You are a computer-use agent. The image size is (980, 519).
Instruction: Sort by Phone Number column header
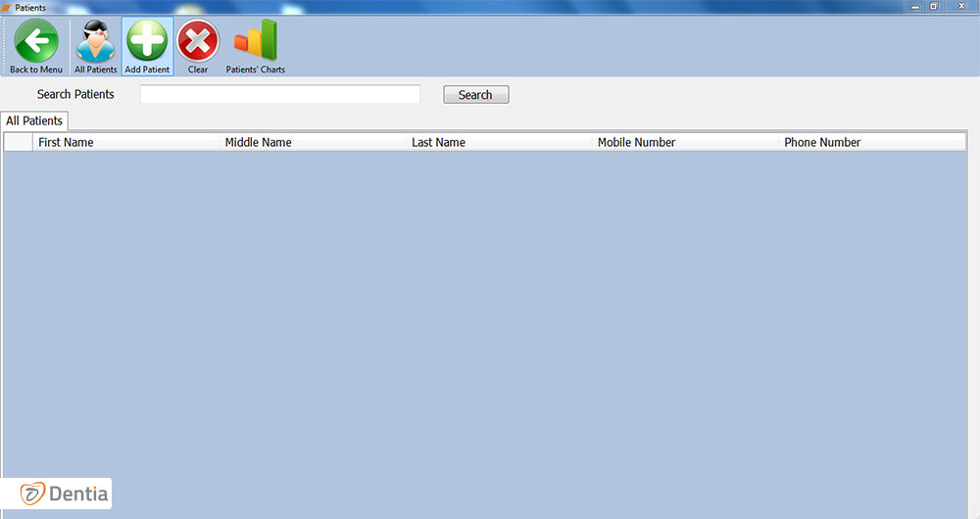871,143
